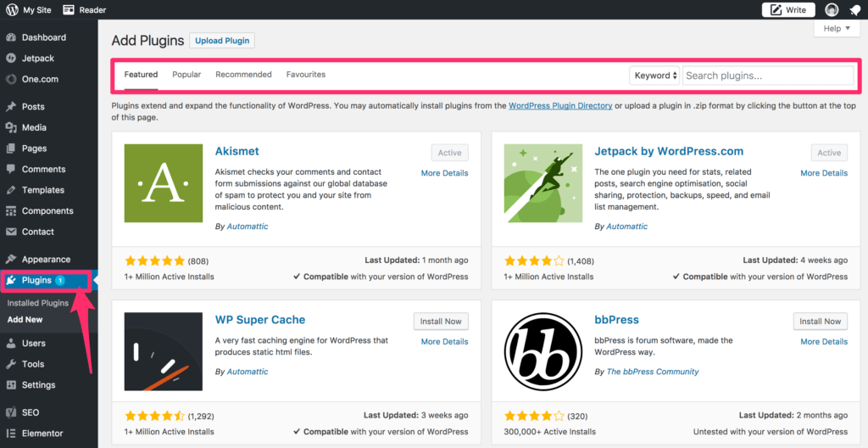Focus the Search plugins field
Viewport: 868px width, 448px height.
pos(768,76)
